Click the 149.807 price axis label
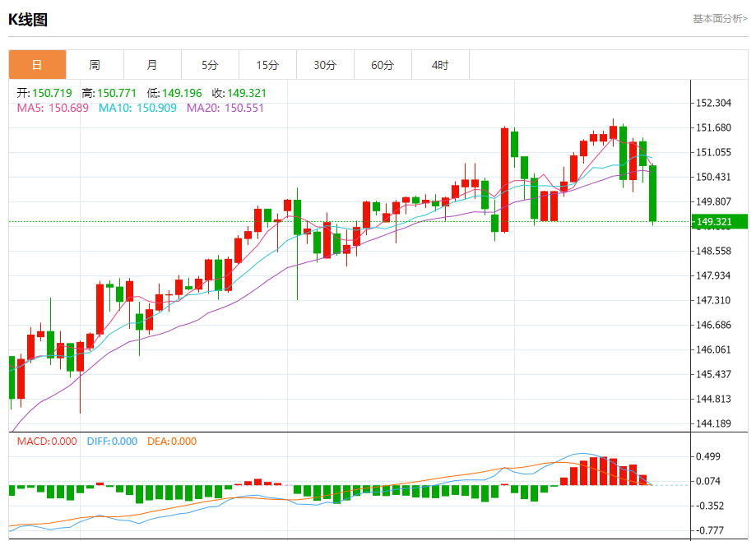This screenshot has width=756, height=541. point(713,201)
